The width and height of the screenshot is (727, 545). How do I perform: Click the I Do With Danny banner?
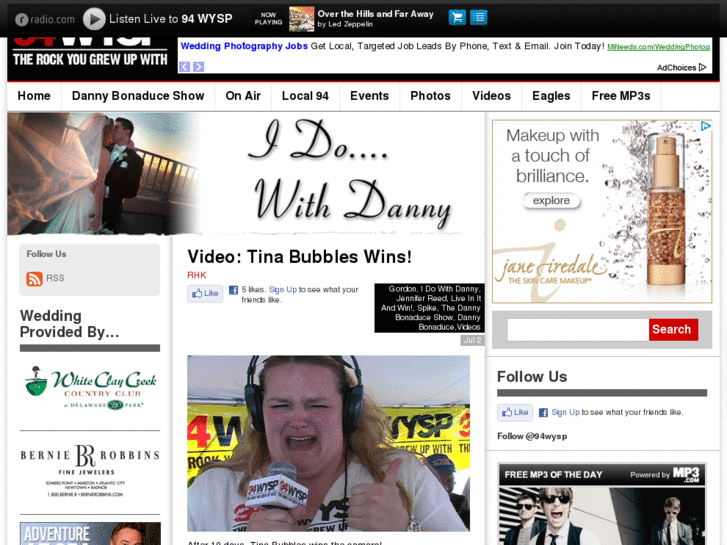(x=246, y=174)
